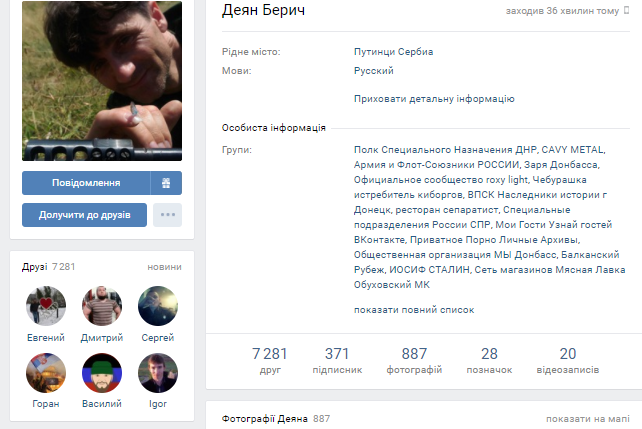This screenshot has width=642, height=429.
Task: Click Долучити до друзів button
Action: pos(84,215)
